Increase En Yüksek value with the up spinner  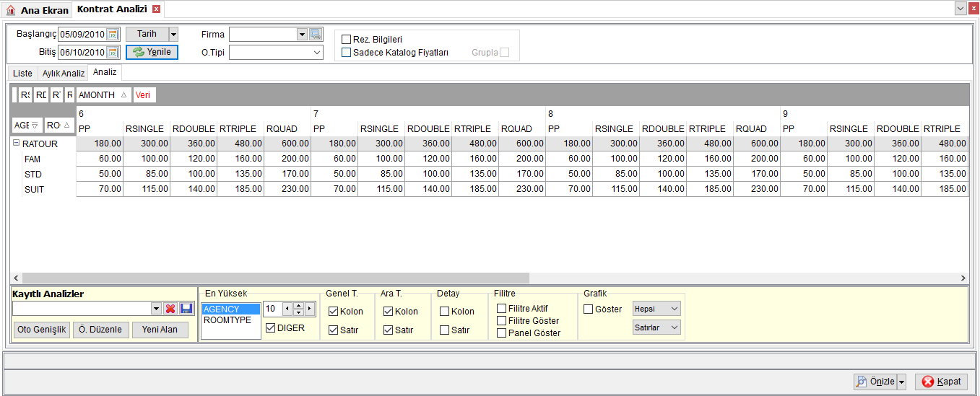point(298,306)
